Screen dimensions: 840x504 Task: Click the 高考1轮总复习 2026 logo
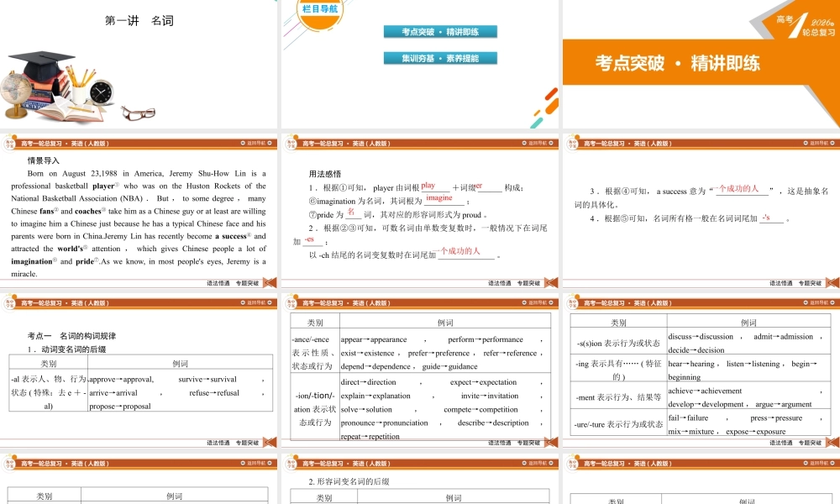coord(806,24)
